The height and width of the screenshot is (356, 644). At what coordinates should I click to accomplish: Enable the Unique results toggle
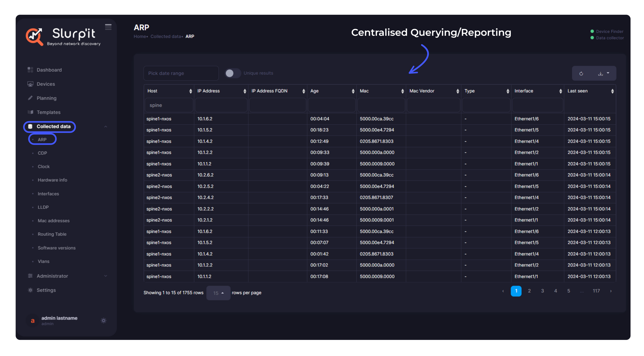tap(233, 73)
